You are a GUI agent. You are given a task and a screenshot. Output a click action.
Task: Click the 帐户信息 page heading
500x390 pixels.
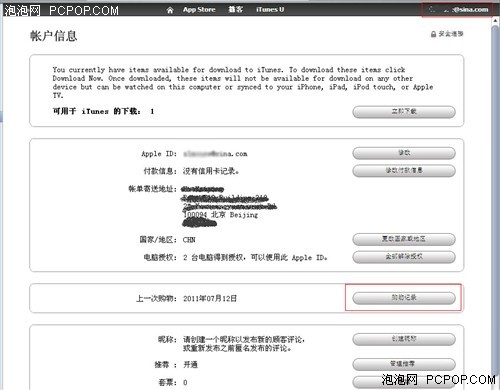53,36
